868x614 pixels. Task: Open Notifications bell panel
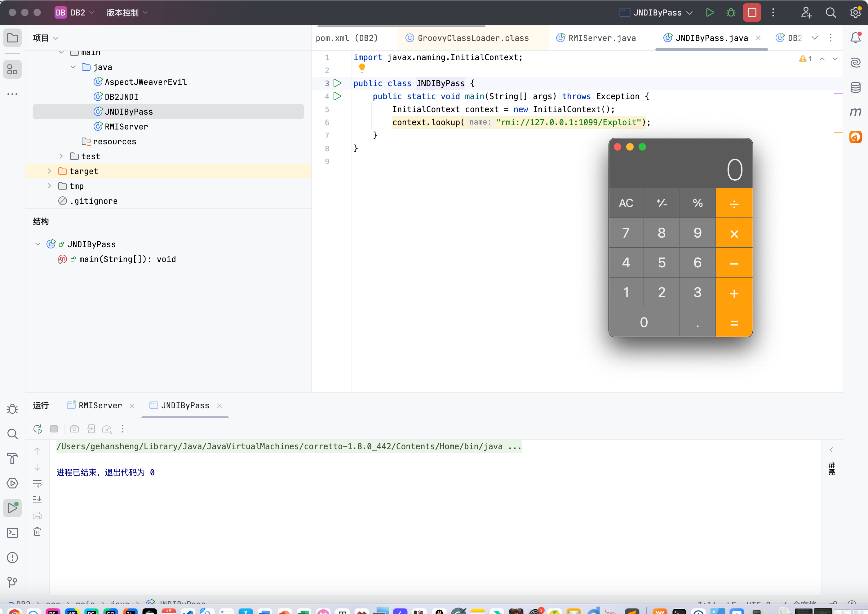tap(856, 38)
